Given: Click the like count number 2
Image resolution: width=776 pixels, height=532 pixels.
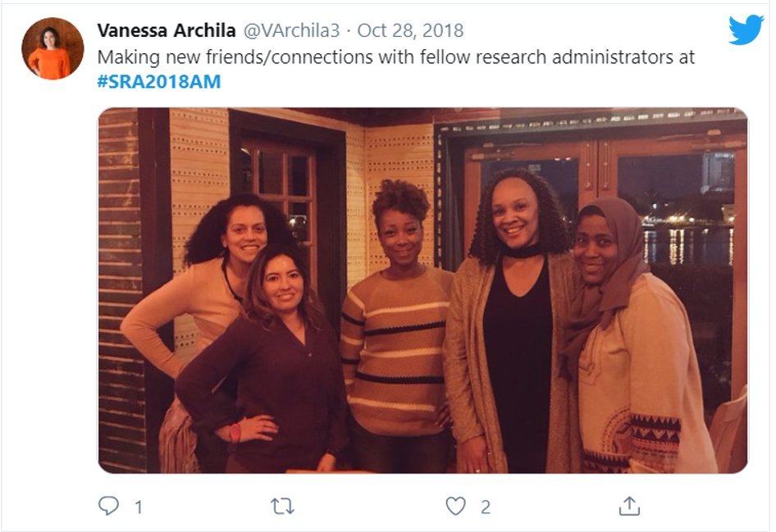Looking at the screenshot, I should coord(486,507).
